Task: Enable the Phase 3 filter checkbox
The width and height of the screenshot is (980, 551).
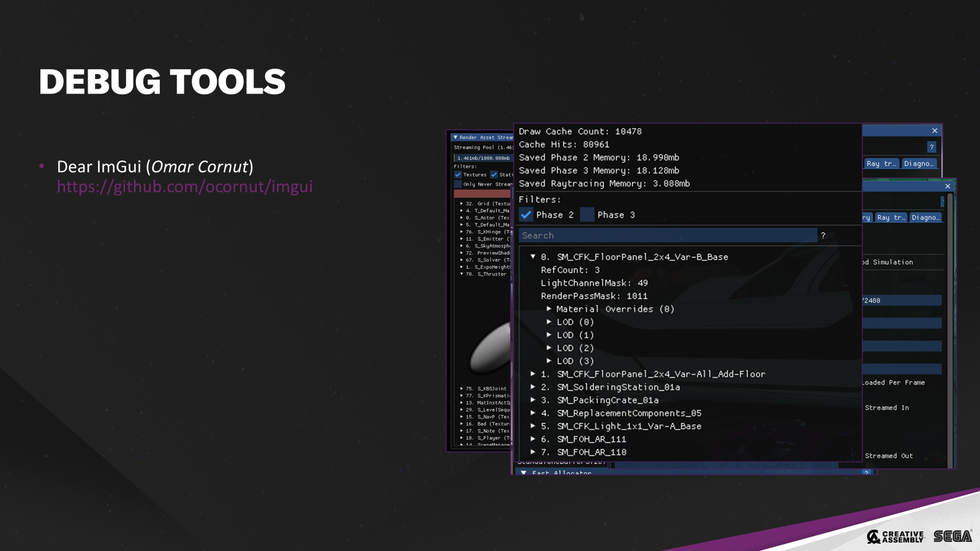Action: pos(587,215)
